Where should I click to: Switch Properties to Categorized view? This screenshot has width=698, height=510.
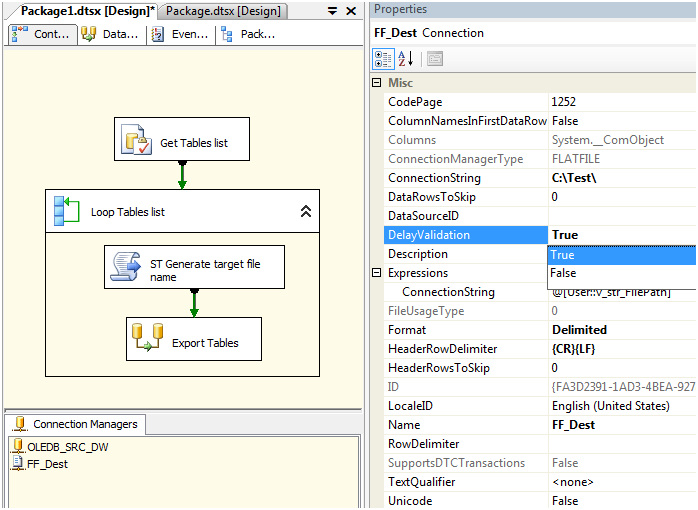383,59
